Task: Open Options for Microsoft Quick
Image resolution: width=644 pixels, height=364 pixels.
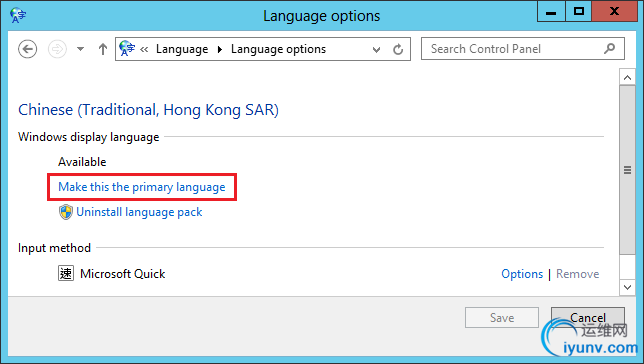Action: point(522,274)
